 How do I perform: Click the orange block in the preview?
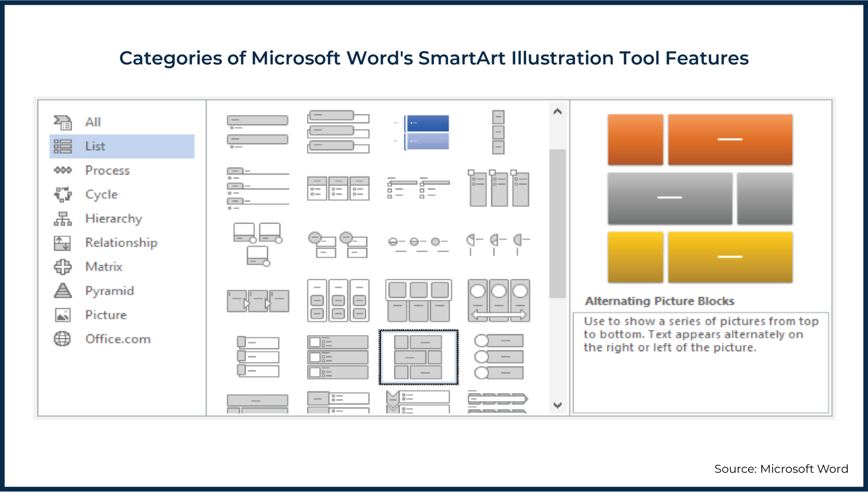730,139
